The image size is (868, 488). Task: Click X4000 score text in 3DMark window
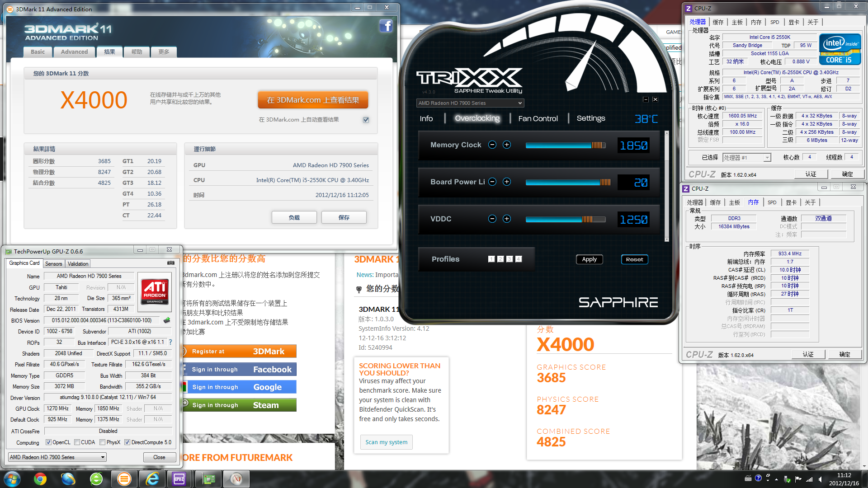point(94,100)
